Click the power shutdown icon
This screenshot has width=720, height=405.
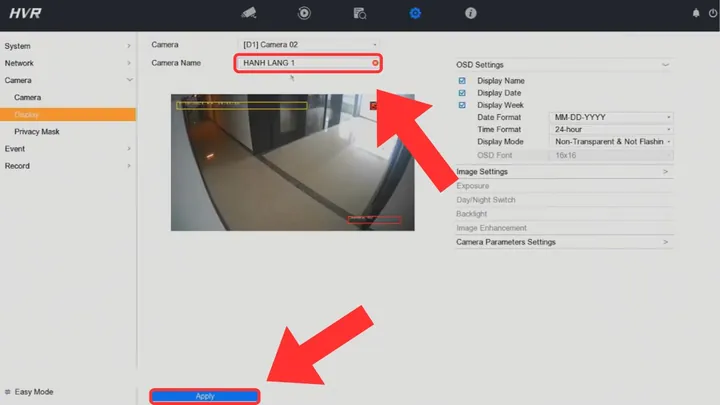click(x=713, y=13)
